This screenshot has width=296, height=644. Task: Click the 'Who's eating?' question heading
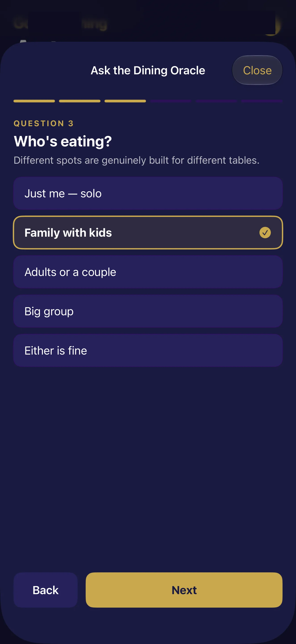pos(63,141)
